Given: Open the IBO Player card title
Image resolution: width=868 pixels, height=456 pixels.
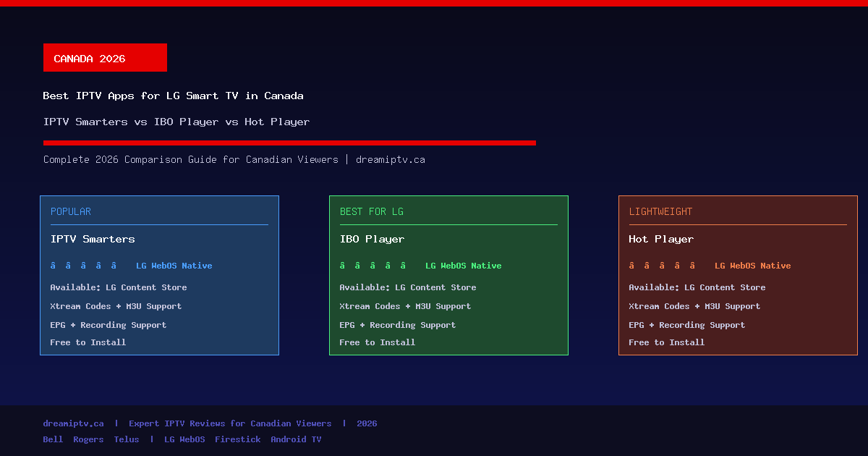Looking at the screenshot, I should 372,240.
